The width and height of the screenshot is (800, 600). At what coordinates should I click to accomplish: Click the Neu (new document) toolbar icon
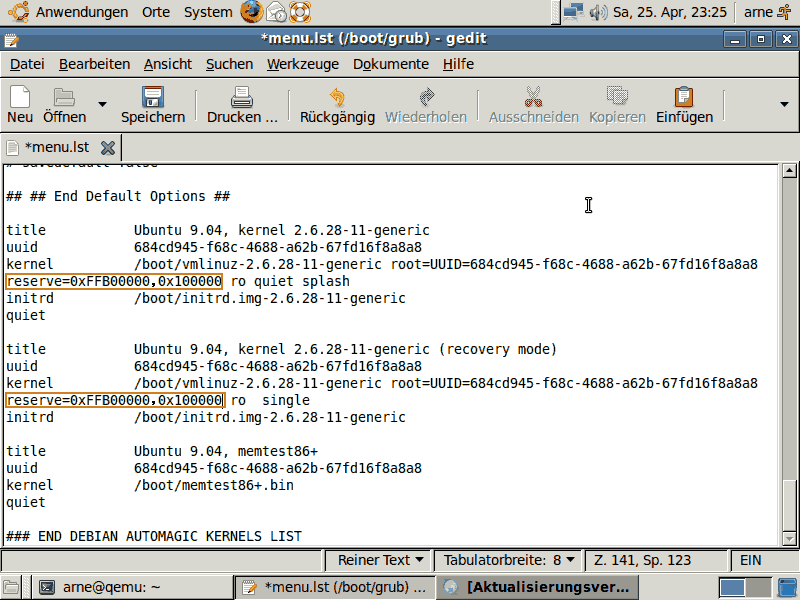point(20,97)
